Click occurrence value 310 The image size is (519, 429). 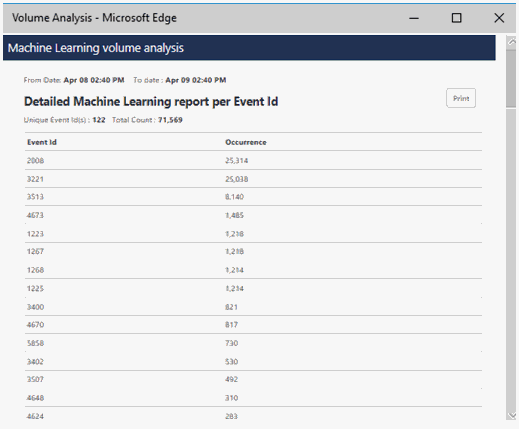(x=231, y=398)
